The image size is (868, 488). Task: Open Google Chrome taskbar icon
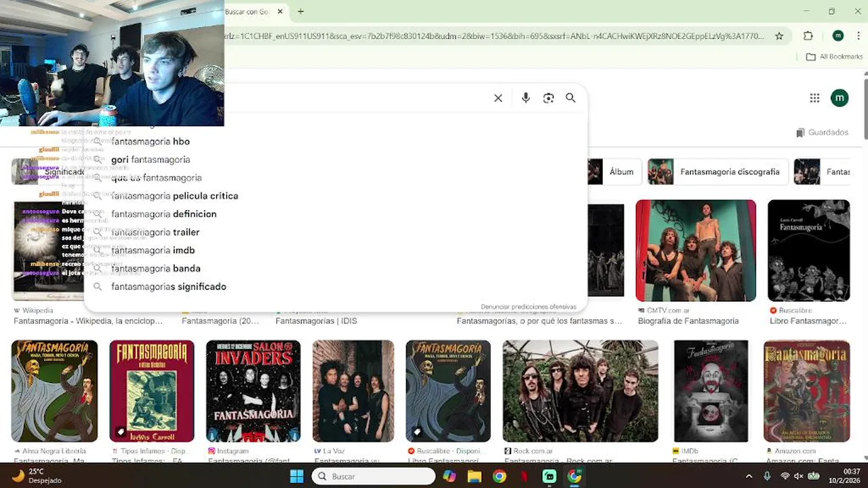coord(499,476)
